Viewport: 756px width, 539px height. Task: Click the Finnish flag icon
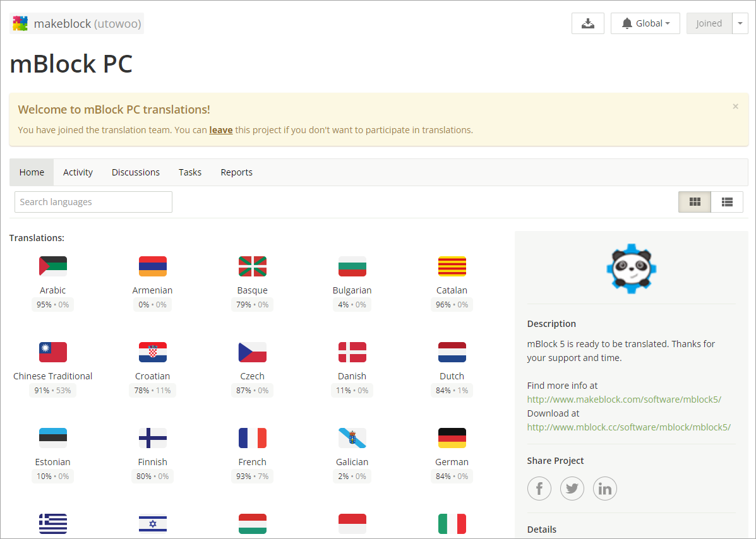(153, 438)
